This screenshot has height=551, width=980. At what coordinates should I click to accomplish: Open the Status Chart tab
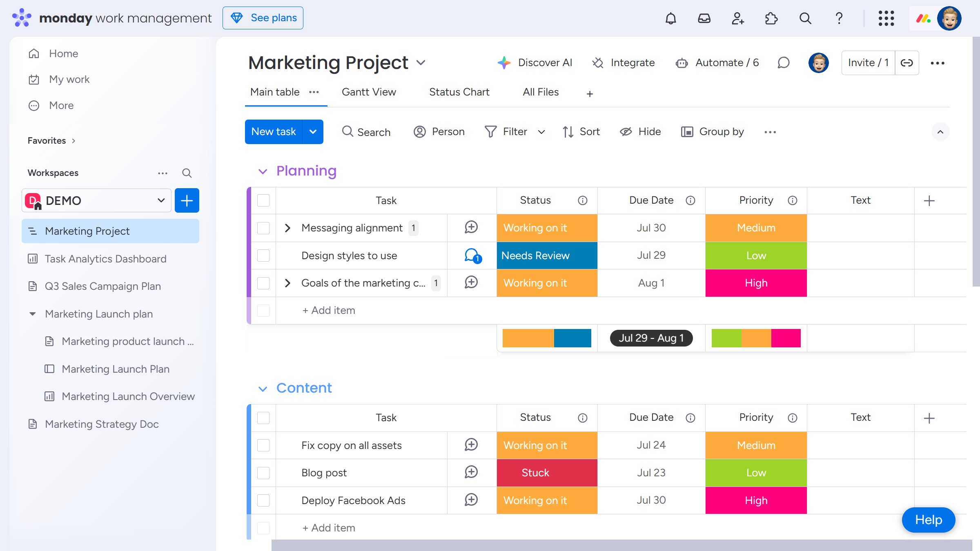pyautogui.click(x=459, y=92)
